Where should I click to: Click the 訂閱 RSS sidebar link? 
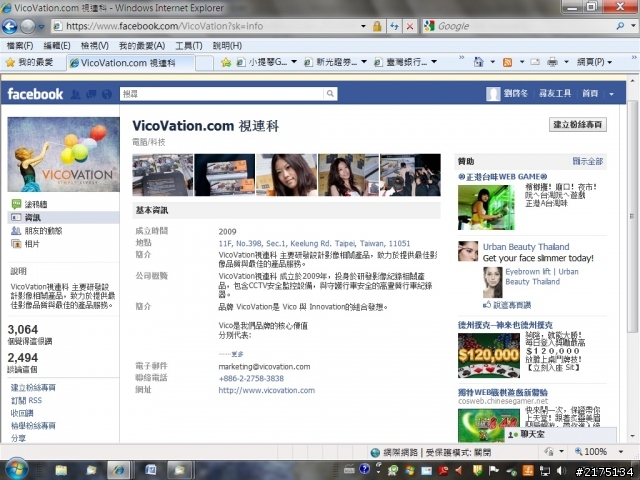pyautogui.click(x=26, y=401)
